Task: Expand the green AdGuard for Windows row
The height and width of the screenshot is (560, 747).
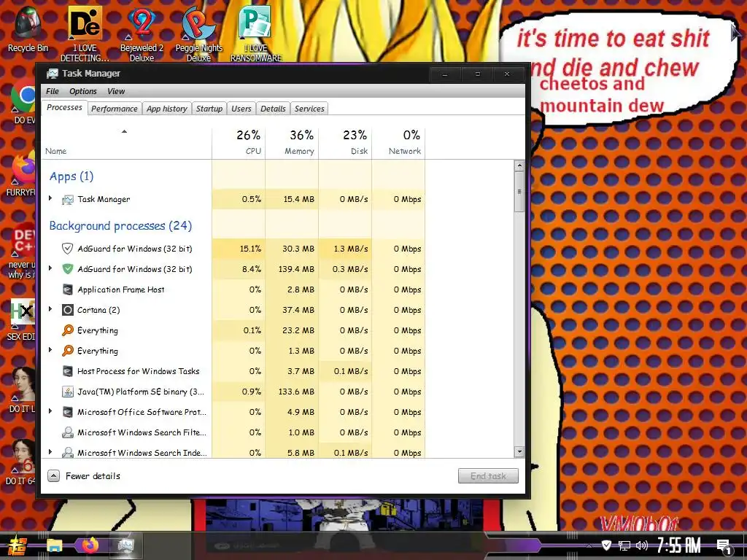Action: pos(50,268)
